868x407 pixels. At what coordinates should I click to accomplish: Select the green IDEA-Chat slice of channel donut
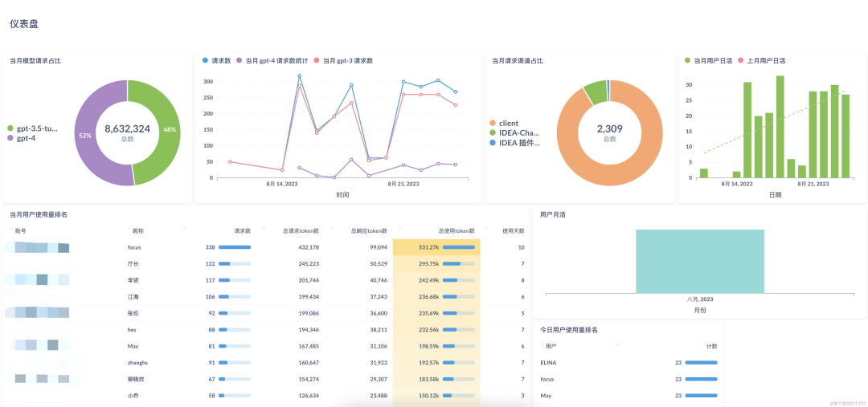596,92
